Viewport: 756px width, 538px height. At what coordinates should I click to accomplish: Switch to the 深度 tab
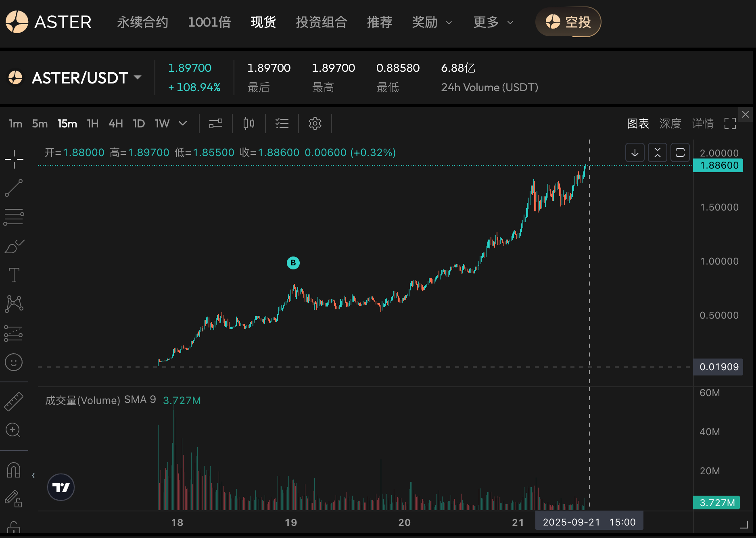point(670,123)
